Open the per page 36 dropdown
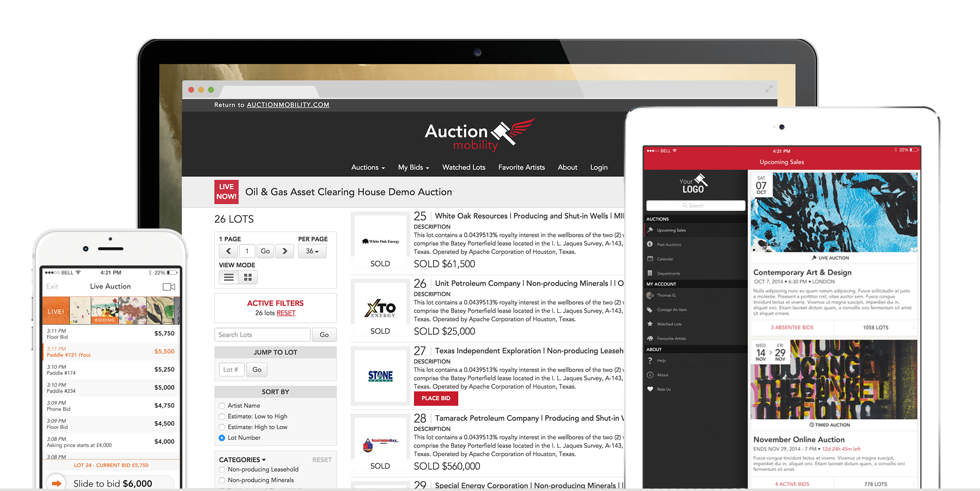Screen dimensions: 980x491 312,251
